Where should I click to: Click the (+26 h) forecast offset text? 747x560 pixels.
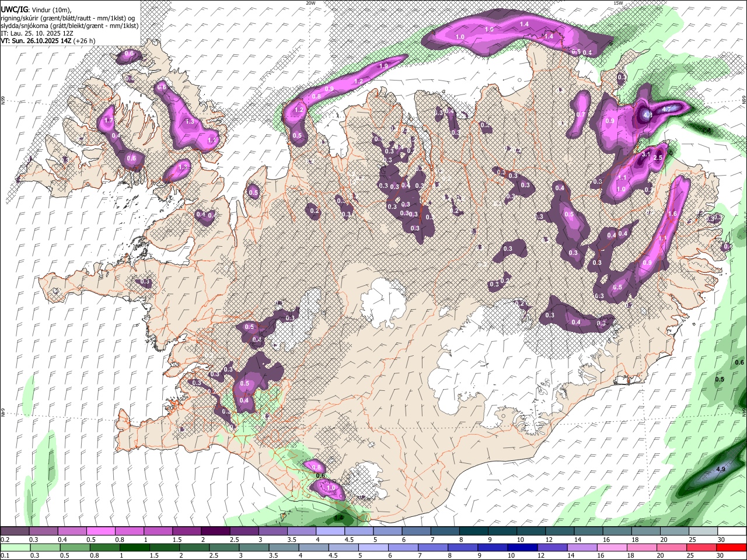[84, 41]
